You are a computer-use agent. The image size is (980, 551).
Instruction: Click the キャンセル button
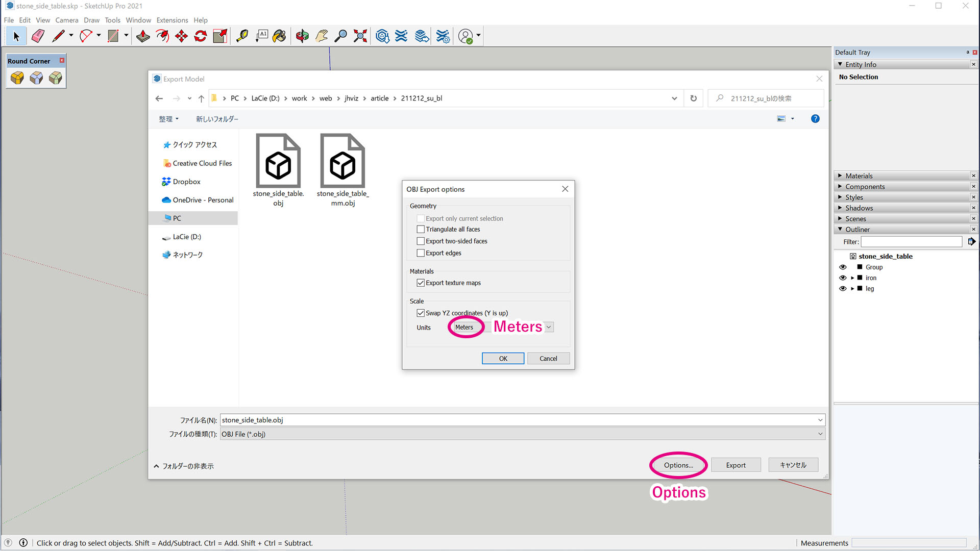point(793,465)
